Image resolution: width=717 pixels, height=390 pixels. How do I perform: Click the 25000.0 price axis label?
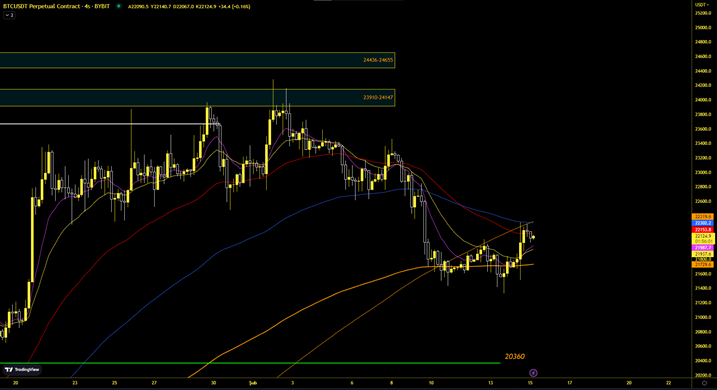point(703,27)
